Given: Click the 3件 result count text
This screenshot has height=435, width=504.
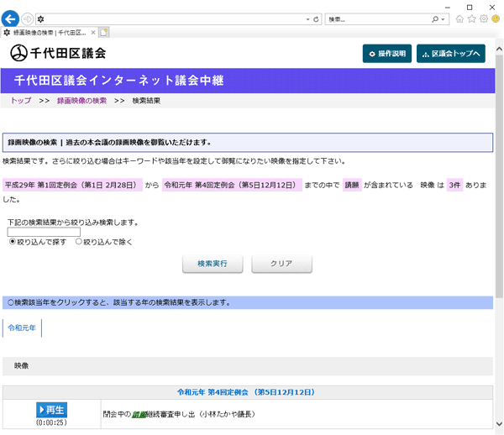Looking at the screenshot, I should pos(454,185).
